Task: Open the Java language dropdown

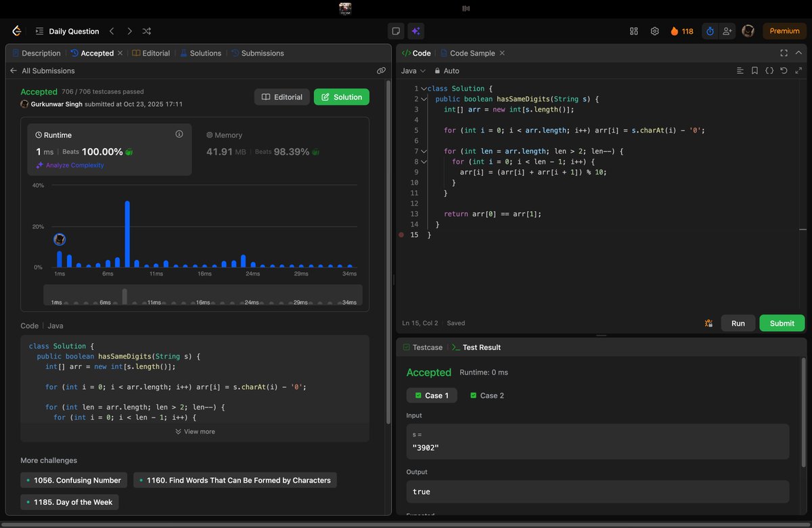Action: (x=413, y=70)
